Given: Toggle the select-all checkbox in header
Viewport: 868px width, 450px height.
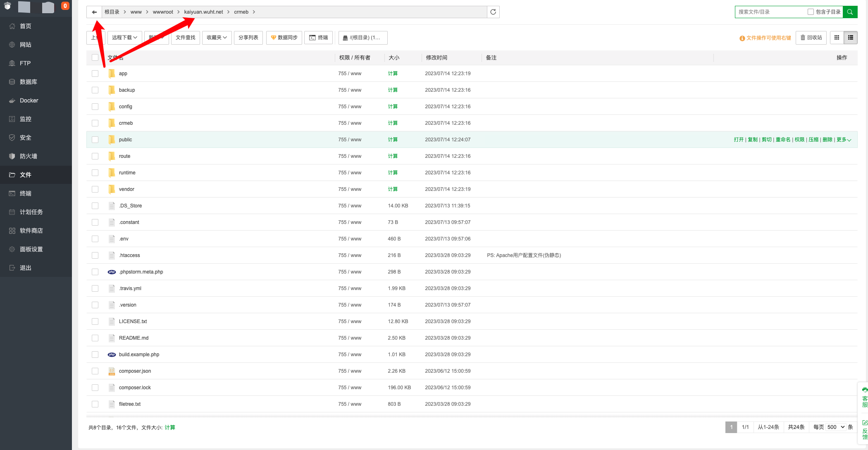Looking at the screenshot, I should click(x=95, y=57).
